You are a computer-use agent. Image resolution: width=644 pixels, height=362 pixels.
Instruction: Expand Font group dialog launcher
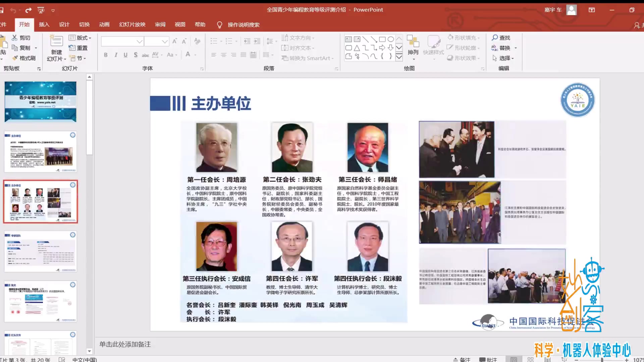[202, 69]
